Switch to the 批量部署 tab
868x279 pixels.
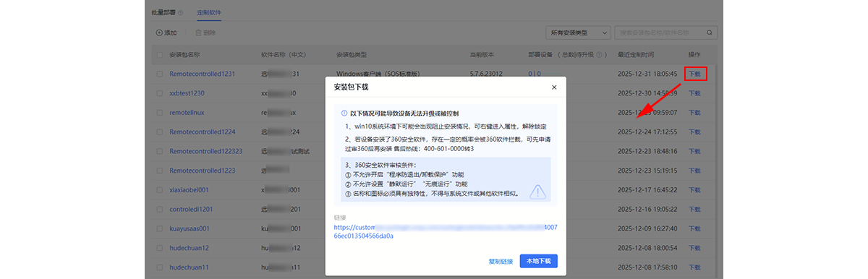point(163,13)
